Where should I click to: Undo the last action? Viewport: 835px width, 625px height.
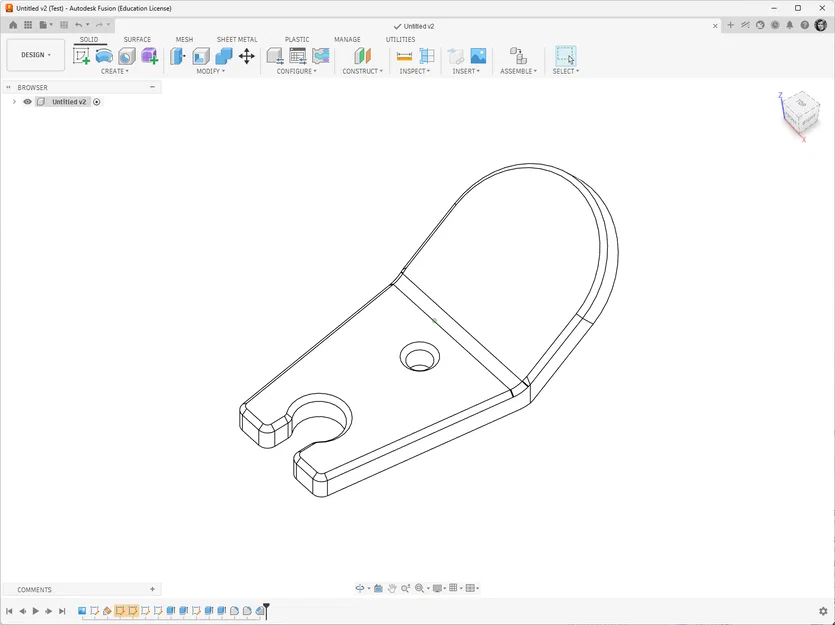(x=79, y=25)
